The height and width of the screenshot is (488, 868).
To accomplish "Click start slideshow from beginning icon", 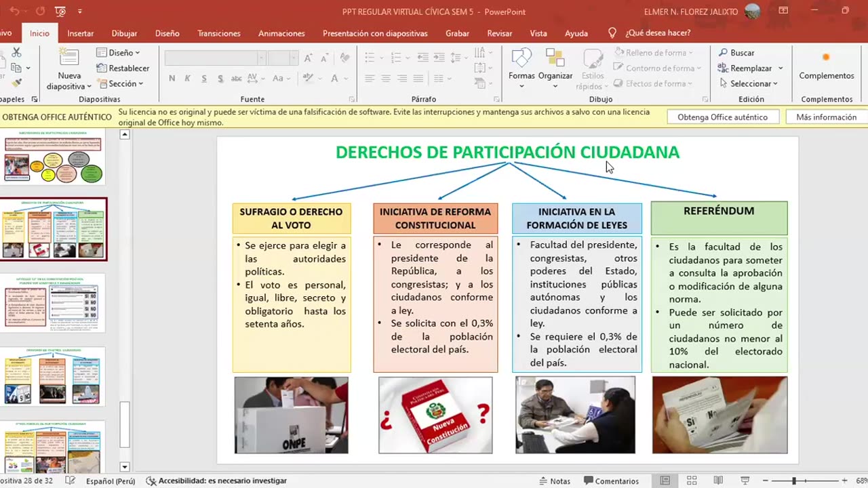I will (60, 12).
